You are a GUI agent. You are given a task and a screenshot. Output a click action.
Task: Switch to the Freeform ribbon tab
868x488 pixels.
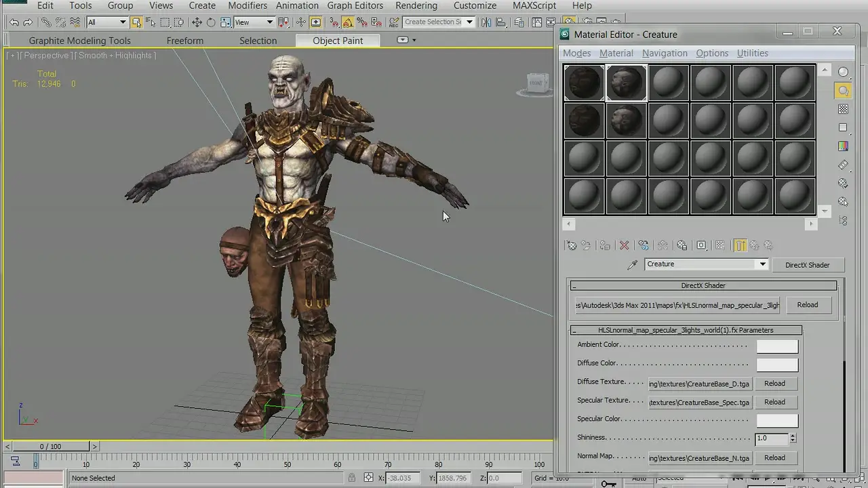click(184, 41)
